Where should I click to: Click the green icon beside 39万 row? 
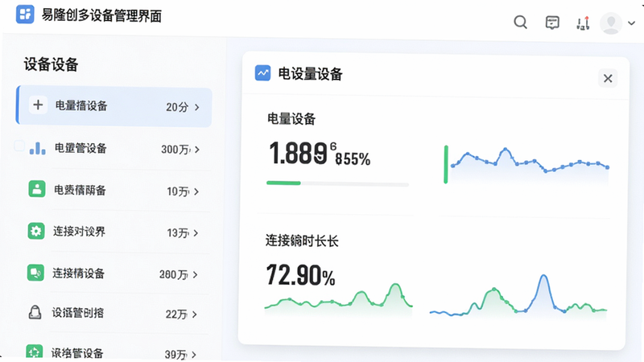[x=34, y=352]
